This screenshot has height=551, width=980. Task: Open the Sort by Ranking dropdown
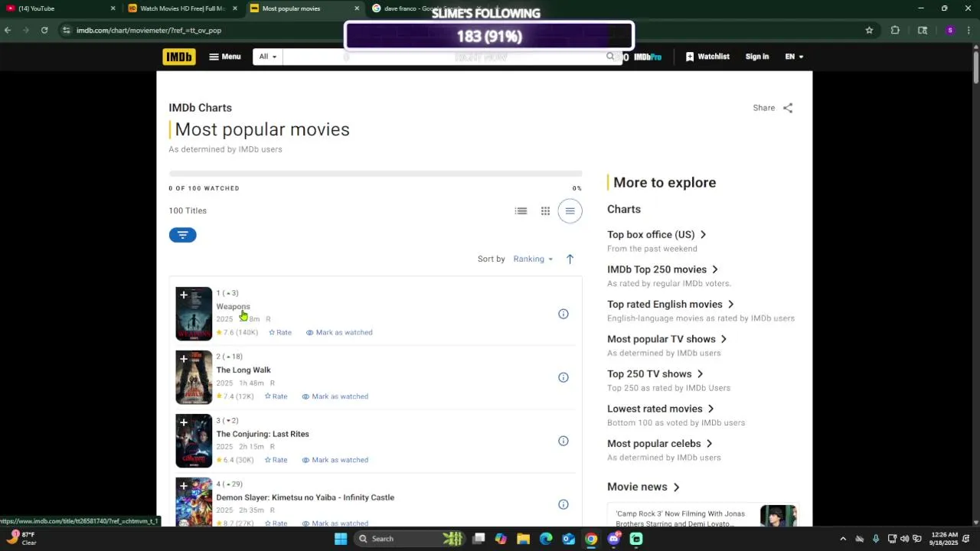533,259
